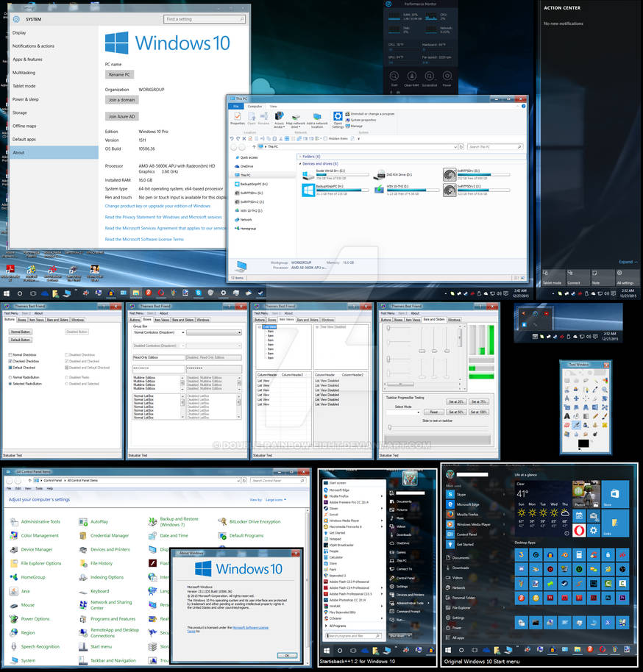The image size is (643, 672).
Task: Collapse Devices and drives group
Action: 300,164
